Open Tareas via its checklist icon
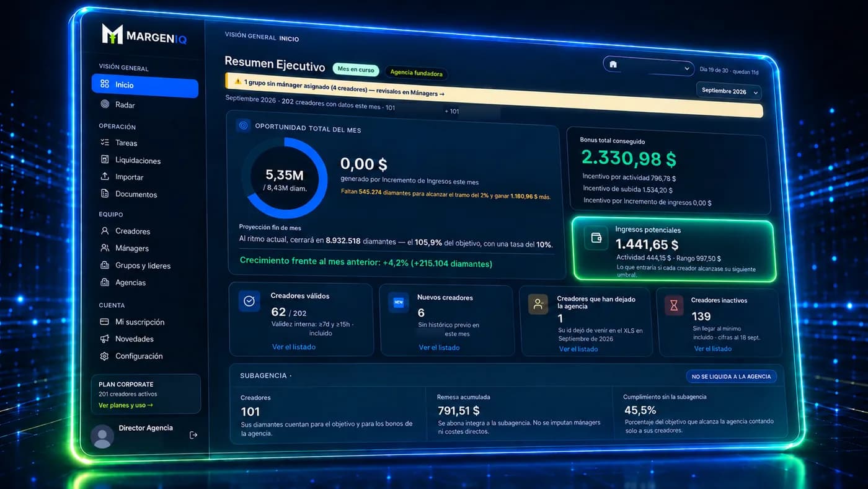 (x=105, y=142)
